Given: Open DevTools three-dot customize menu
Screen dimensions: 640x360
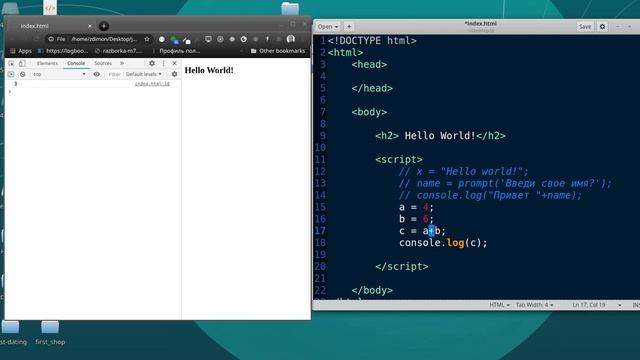Looking at the screenshot, I should [164, 63].
